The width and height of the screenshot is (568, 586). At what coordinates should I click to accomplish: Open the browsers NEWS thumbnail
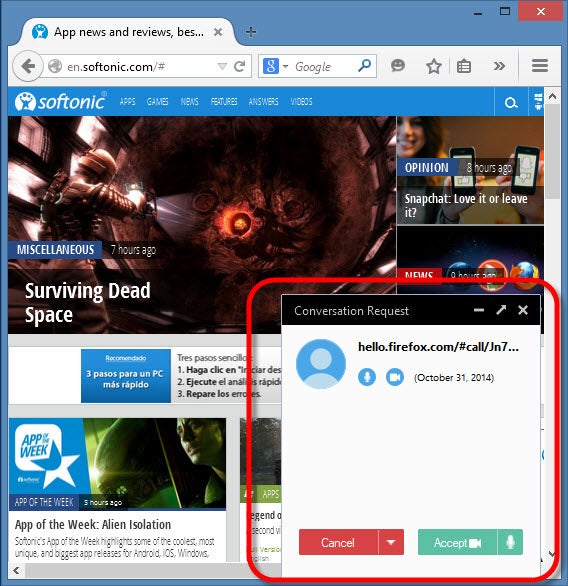(x=470, y=259)
